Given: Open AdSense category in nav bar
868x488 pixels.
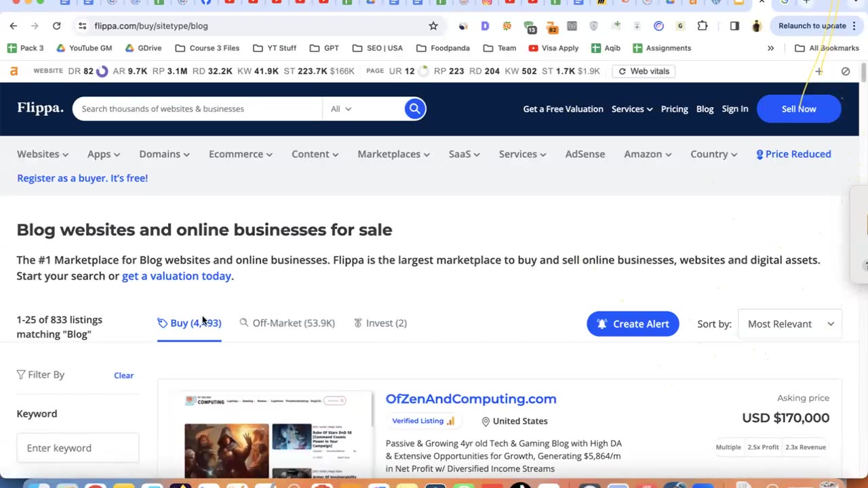Looking at the screenshot, I should pos(585,154).
